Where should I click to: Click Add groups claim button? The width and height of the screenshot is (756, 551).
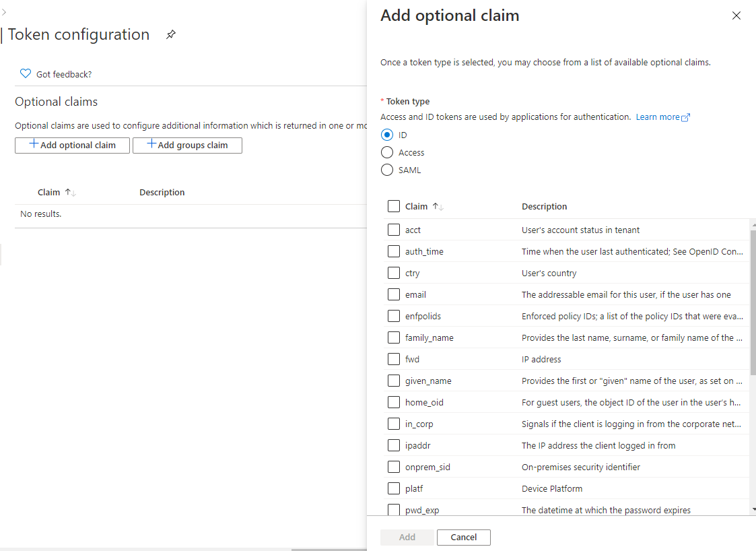click(187, 145)
